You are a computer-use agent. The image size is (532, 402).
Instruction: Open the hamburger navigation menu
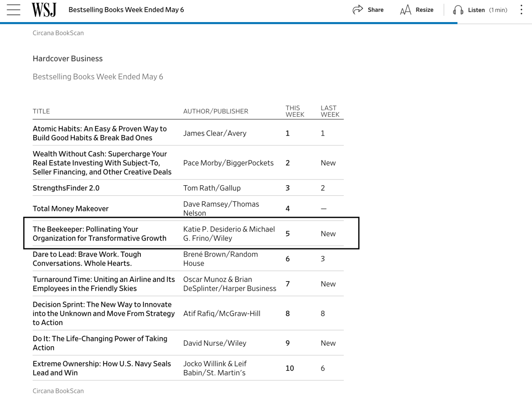click(14, 10)
